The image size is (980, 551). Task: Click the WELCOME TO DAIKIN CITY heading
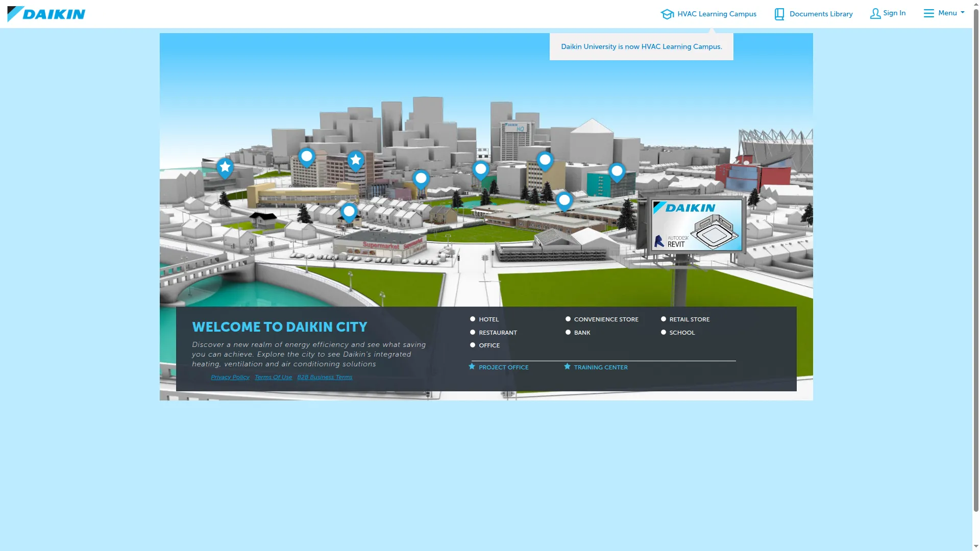pos(280,327)
